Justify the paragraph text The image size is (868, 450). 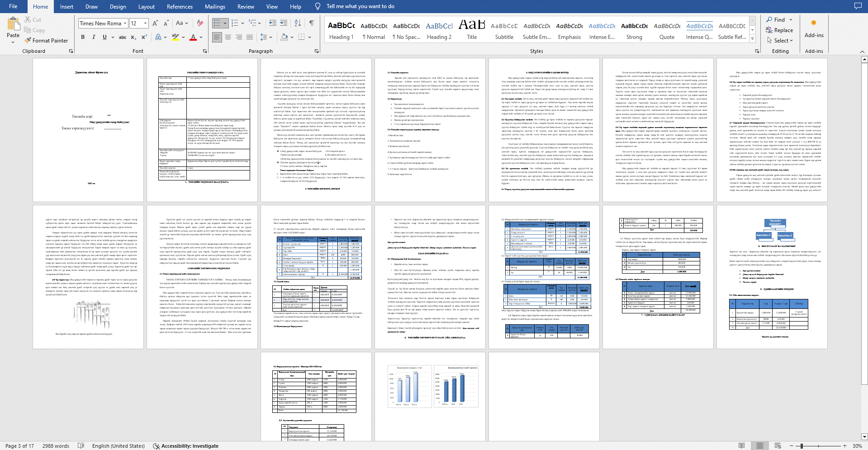tap(250, 37)
